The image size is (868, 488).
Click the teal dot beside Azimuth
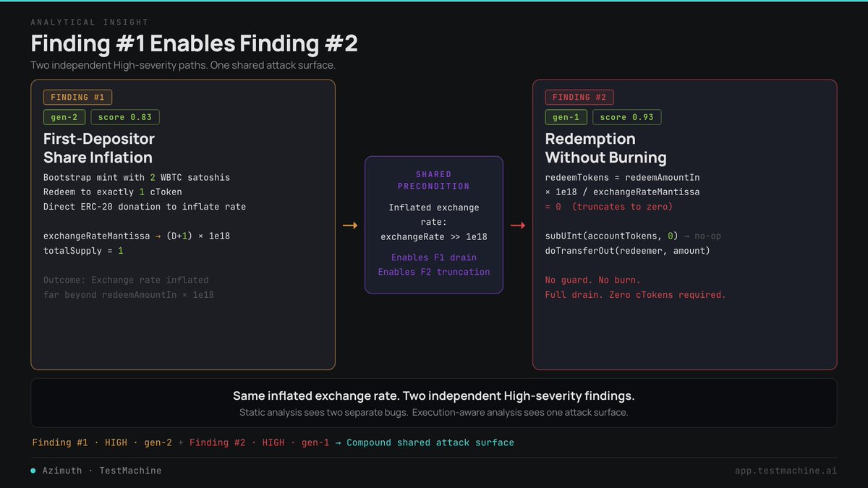[x=33, y=471]
